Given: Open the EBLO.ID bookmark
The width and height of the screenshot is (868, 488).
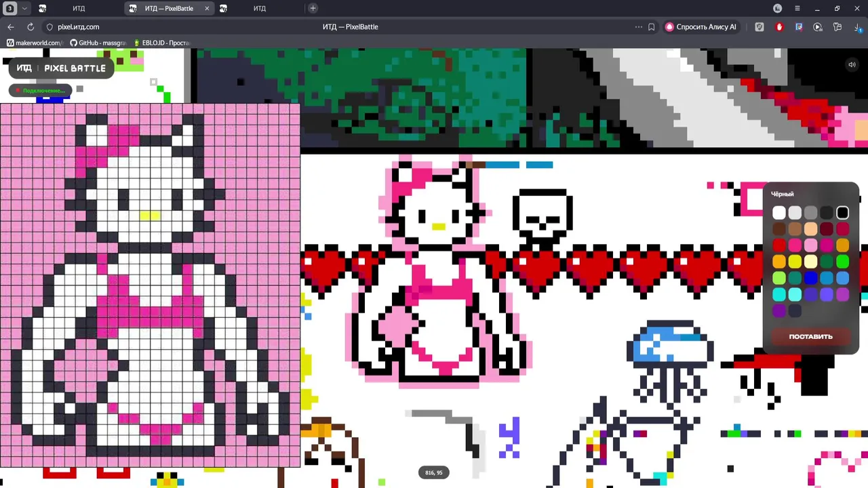Looking at the screenshot, I should pyautogui.click(x=161, y=43).
